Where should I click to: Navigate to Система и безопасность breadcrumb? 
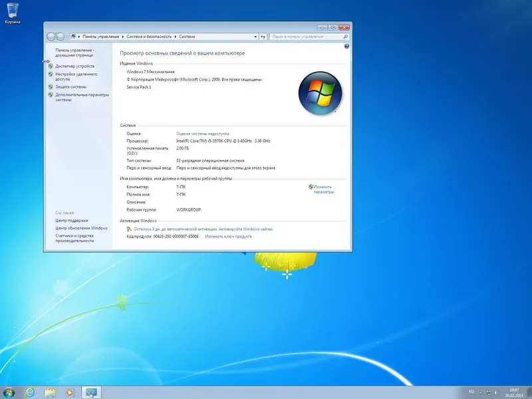[x=148, y=37]
